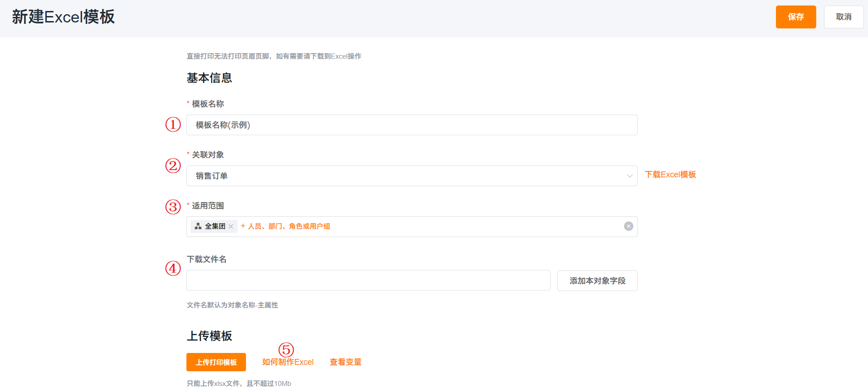This screenshot has height=391, width=868.
Task: Open the 查看变量 link
Action: click(345, 362)
